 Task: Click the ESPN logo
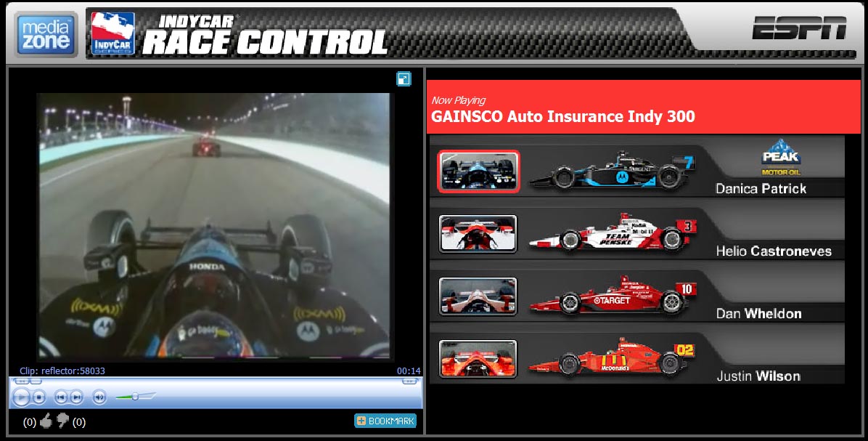click(x=799, y=28)
